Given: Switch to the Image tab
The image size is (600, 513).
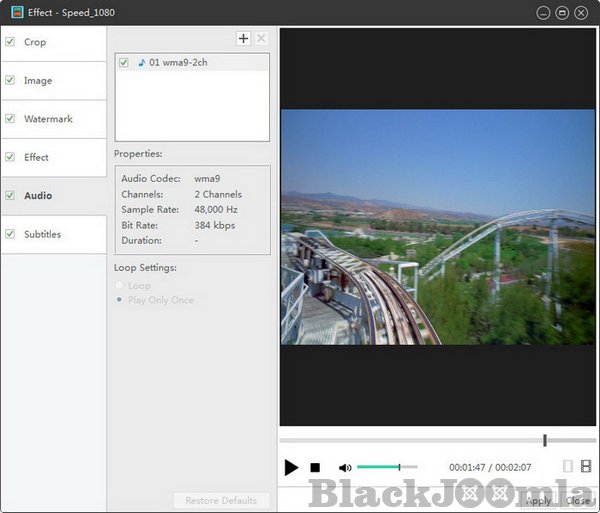Looking at the screenshot, I should pos(38,81).
